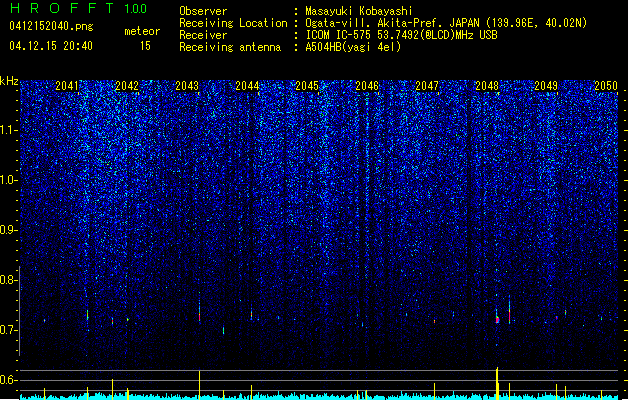Click the Ogata-vill. Akita-Pref. JAPAN location text
The image size is (629, 400).
446,23
